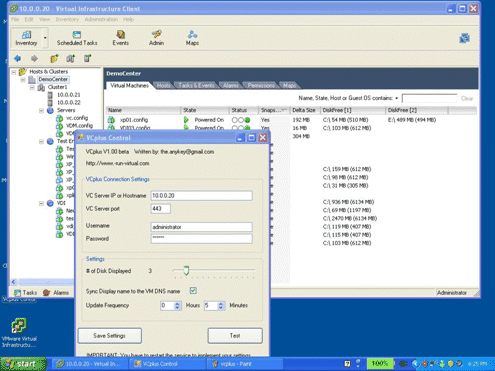Image resolution: width=495 pixels, height=371 pixels.
Task: Collapse the Hosts & Clusters tree node
Action: 14,72
